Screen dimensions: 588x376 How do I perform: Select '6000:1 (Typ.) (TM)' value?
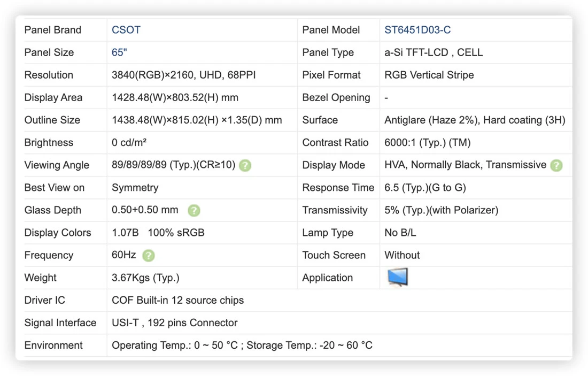tap(428, 143)
